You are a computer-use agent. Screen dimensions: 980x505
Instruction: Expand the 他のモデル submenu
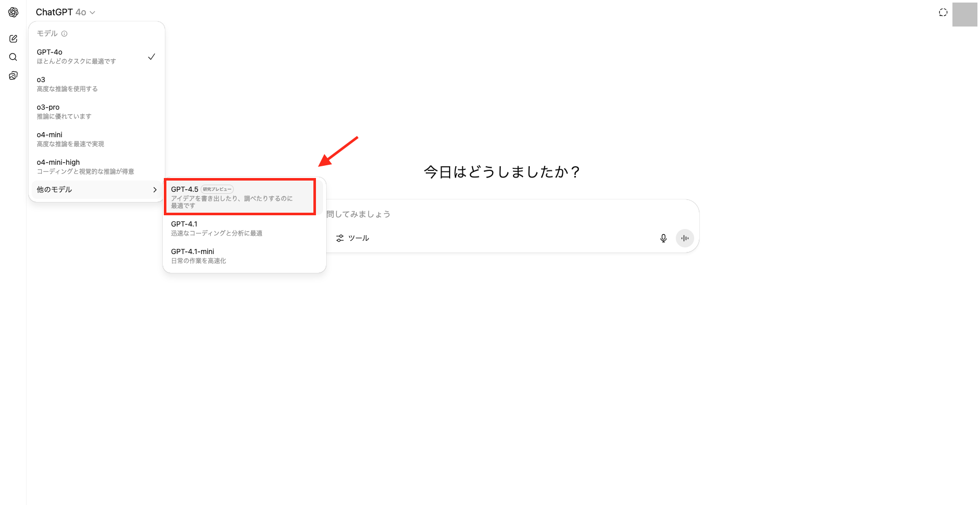96,190
